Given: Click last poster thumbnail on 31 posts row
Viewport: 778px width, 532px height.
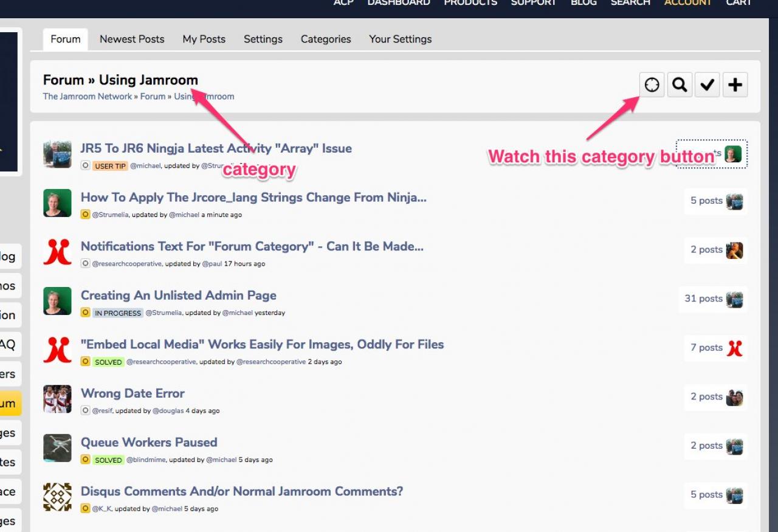Looking at the screenshot, I should tap(734, 299).
